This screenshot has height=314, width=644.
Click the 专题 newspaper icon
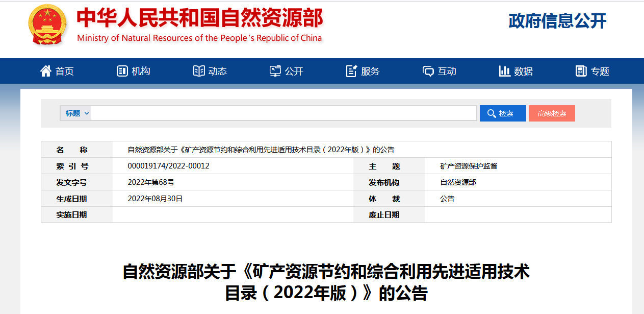pos(581,71)
